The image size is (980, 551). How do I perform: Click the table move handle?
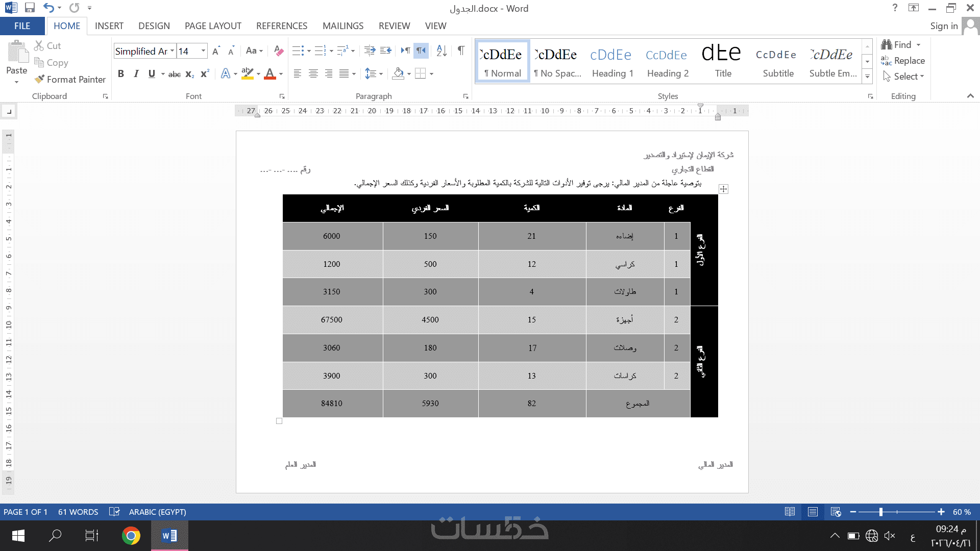[x=723, y=189]
